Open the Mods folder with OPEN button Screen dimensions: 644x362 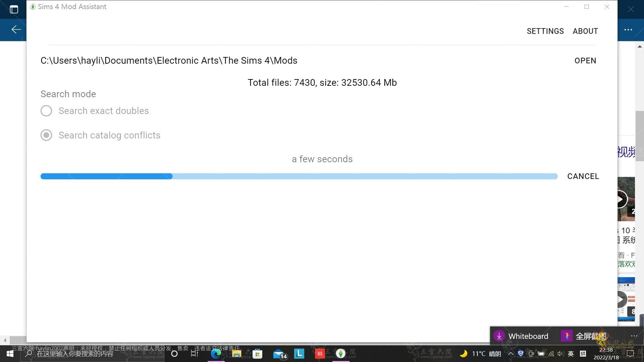[585, 61]
